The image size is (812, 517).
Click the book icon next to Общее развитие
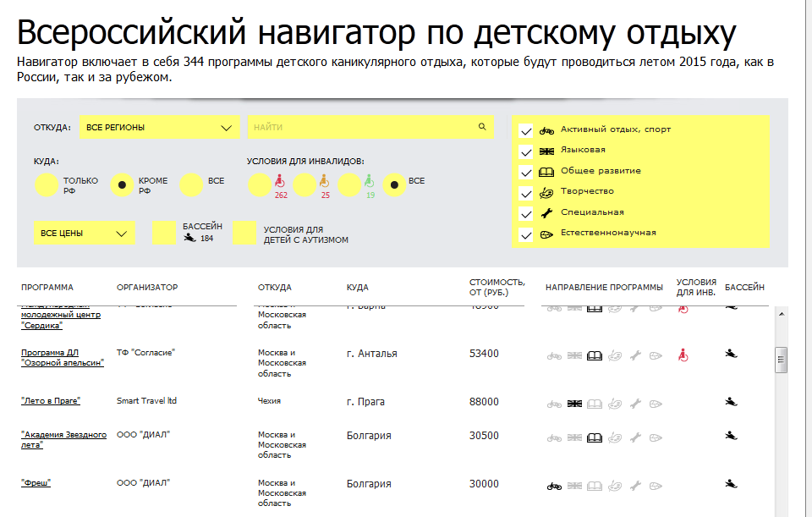point(546,172)
